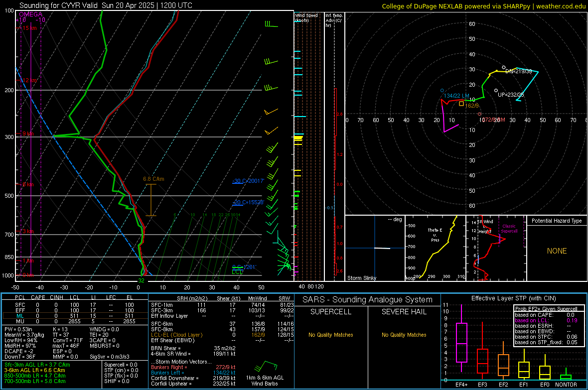Click the '700-500mb LR = 5.8 C/km' line

click(35, 381)
